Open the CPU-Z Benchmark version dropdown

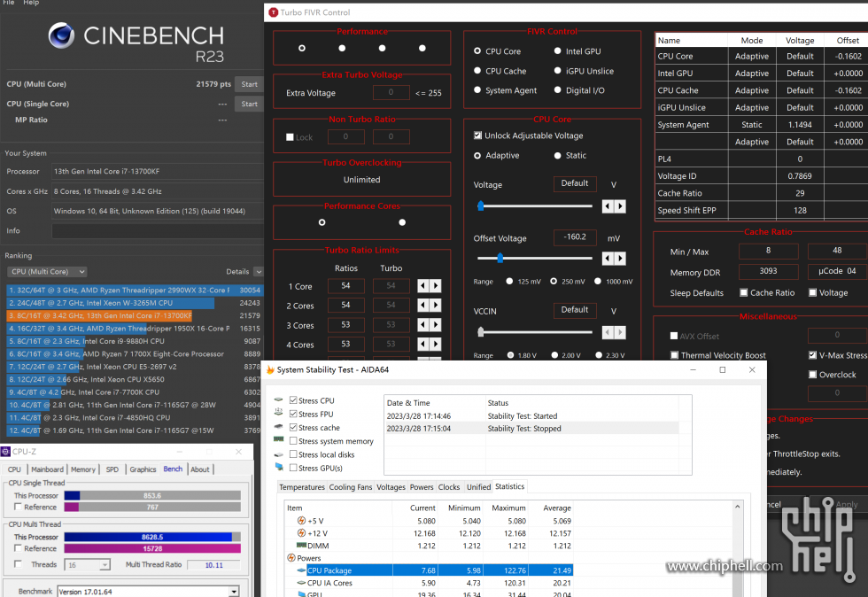[x=234, y=592]
